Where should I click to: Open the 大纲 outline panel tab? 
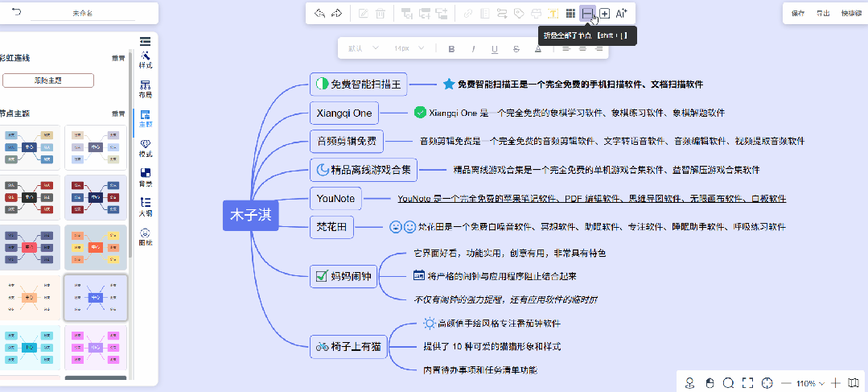pos(146,207)
